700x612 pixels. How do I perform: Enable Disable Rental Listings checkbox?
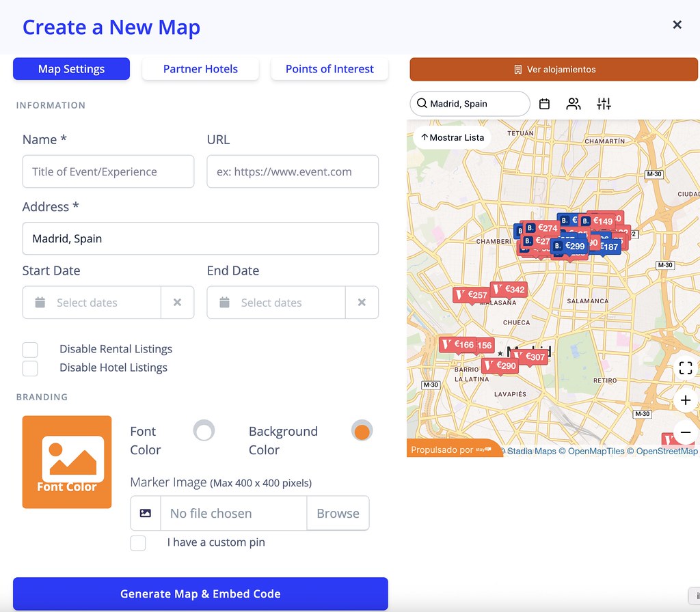click(x=30, y=349)
